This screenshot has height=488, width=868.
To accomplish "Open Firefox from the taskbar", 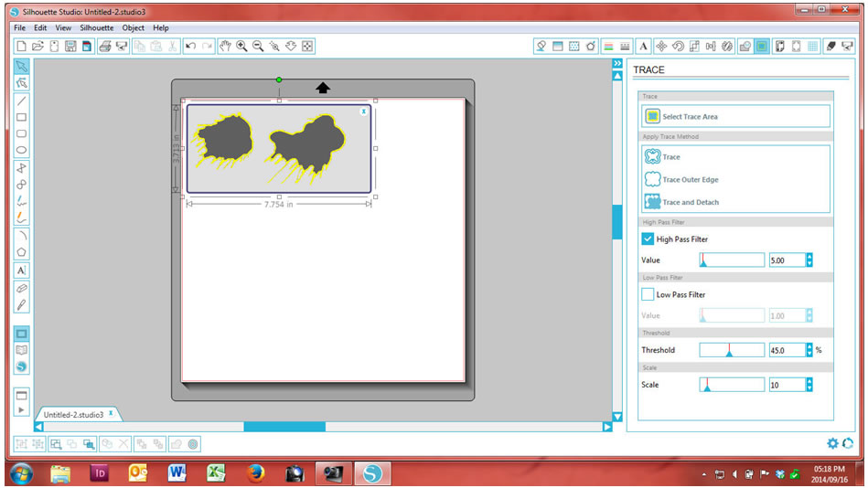I will [255, 473].
